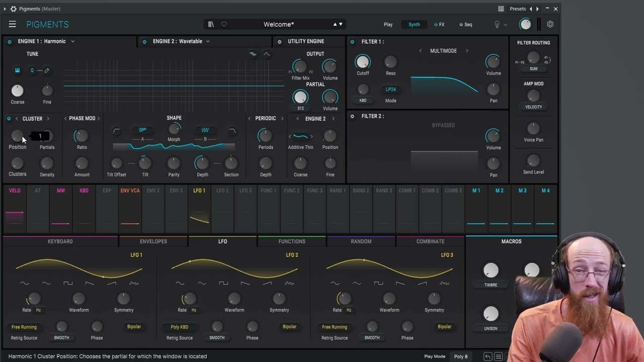
Task: Choose the sample-and-hold waveform icon for LFO 2
Action: 289,284
